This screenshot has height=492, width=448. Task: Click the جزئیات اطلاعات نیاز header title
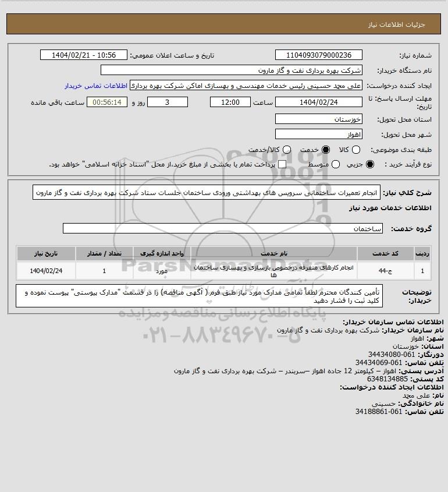point(397,24)
